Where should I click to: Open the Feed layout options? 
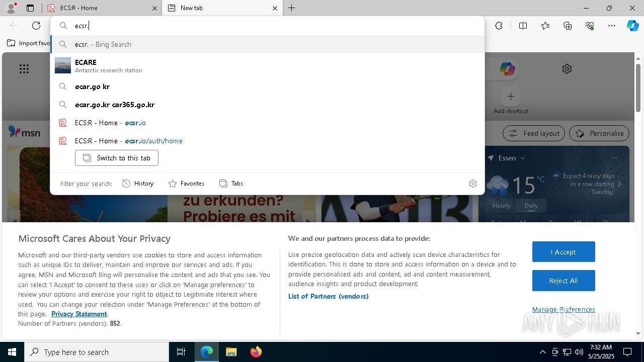pos(534,133)
